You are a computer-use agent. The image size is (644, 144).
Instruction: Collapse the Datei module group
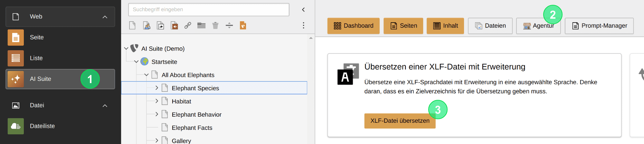[105, 106]
